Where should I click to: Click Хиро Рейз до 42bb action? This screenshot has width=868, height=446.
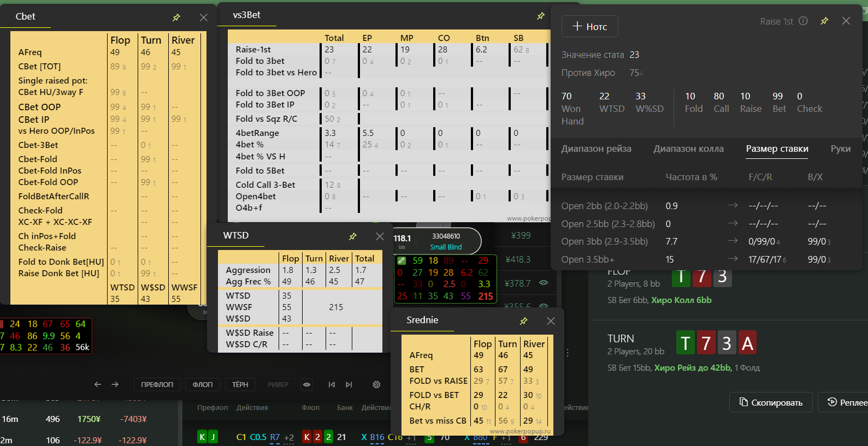[693, 367]
